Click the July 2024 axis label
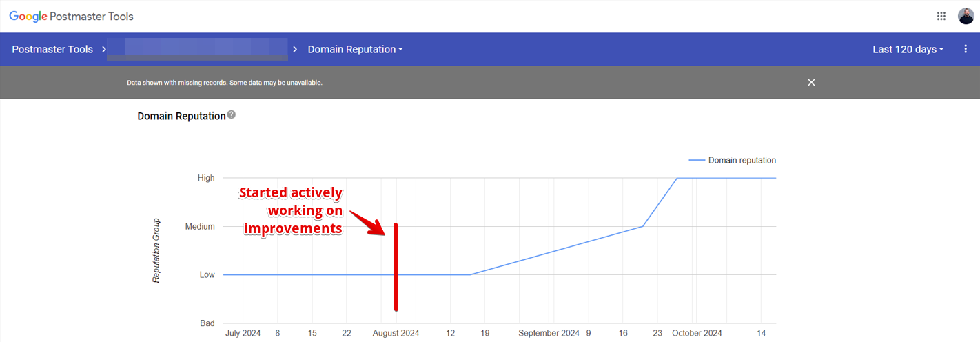Screen dimensions: 980x342 click(243, 333)
